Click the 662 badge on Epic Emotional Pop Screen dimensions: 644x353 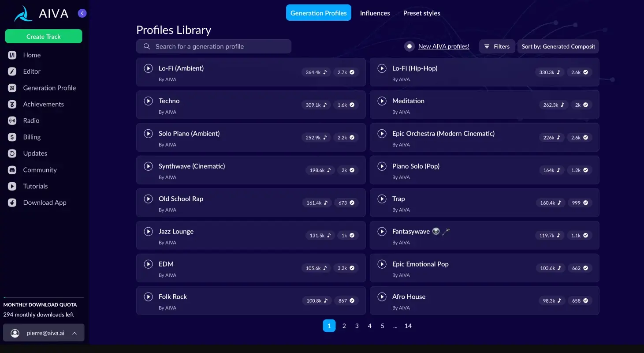point(580,268)
